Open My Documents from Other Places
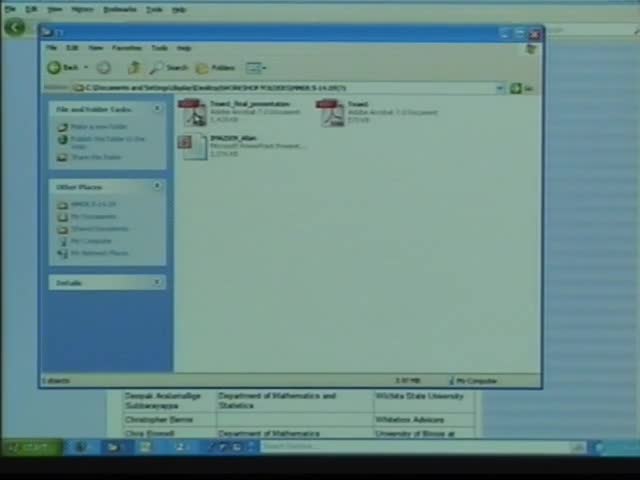 click(93, 216)
